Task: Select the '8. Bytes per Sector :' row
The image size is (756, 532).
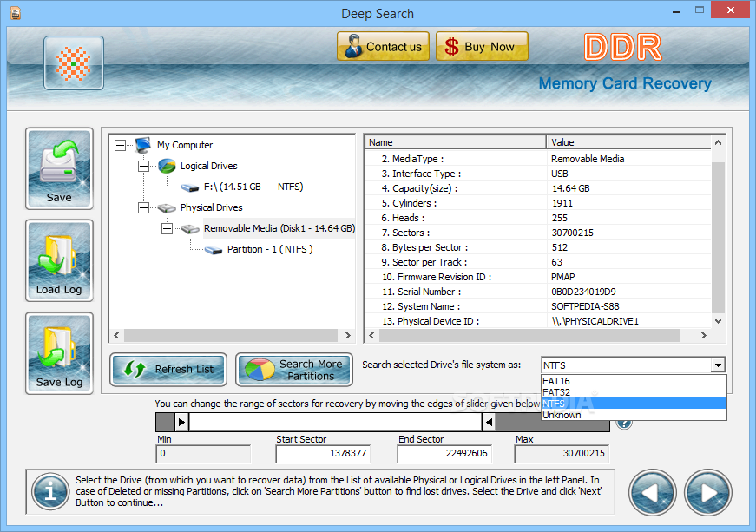Action: coord(537,247)
